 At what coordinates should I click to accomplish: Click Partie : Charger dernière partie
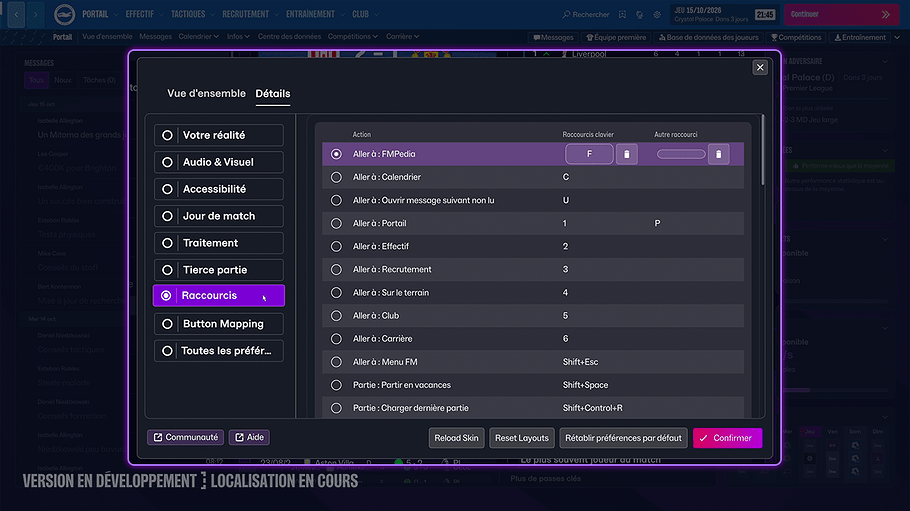410,408
